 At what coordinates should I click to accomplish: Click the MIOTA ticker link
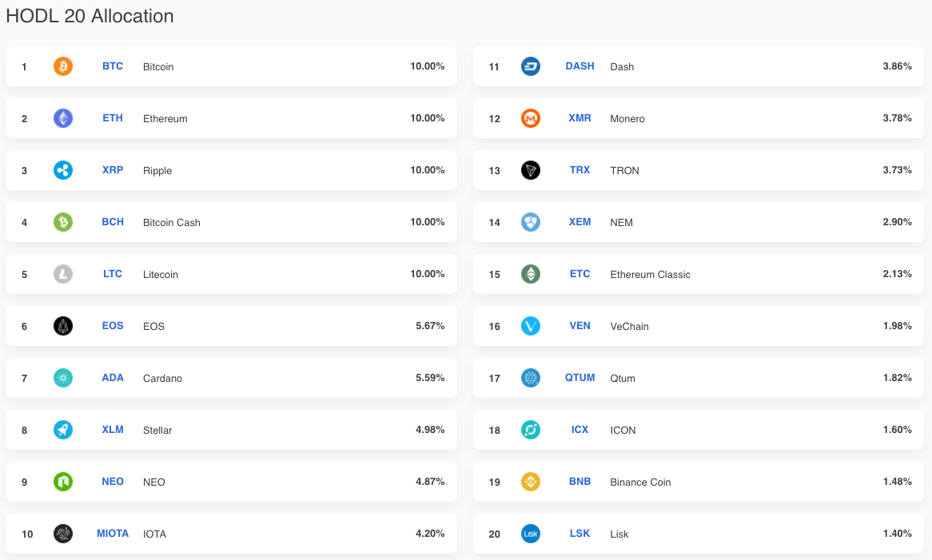click(x=113, y=534)
